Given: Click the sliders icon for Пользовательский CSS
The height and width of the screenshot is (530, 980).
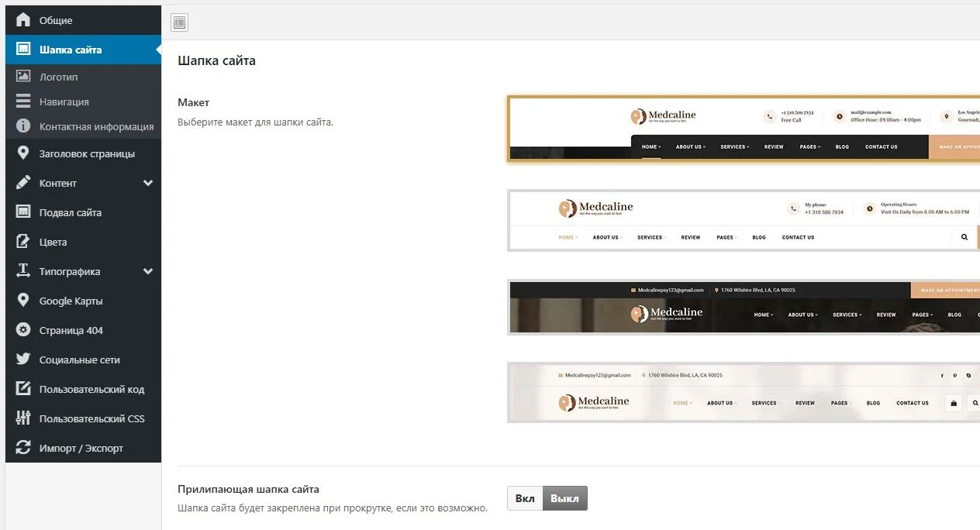Looking at the screenshot, I should (x=23, y=418).
